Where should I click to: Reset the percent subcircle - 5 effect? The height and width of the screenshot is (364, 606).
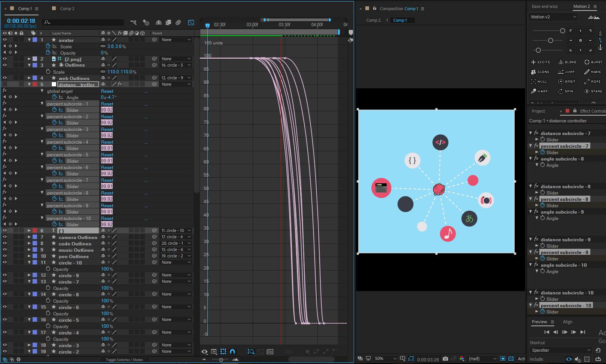point(107,155)
